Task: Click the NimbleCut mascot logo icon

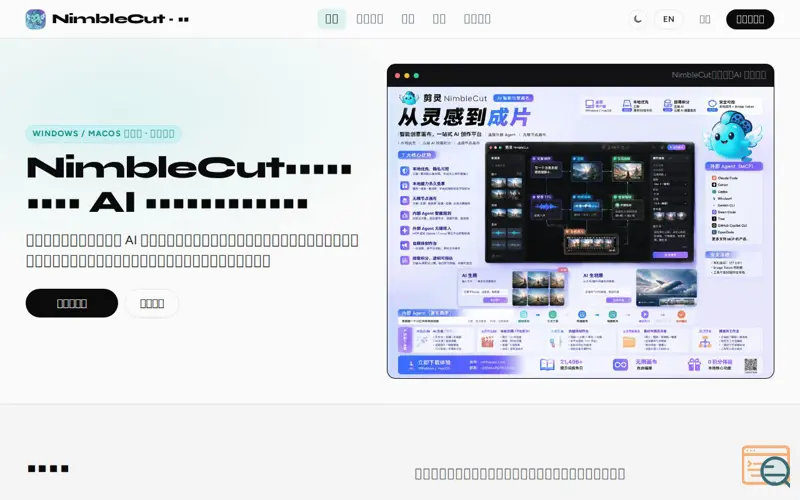Action: pyautogui.click(x=35, y=19)
